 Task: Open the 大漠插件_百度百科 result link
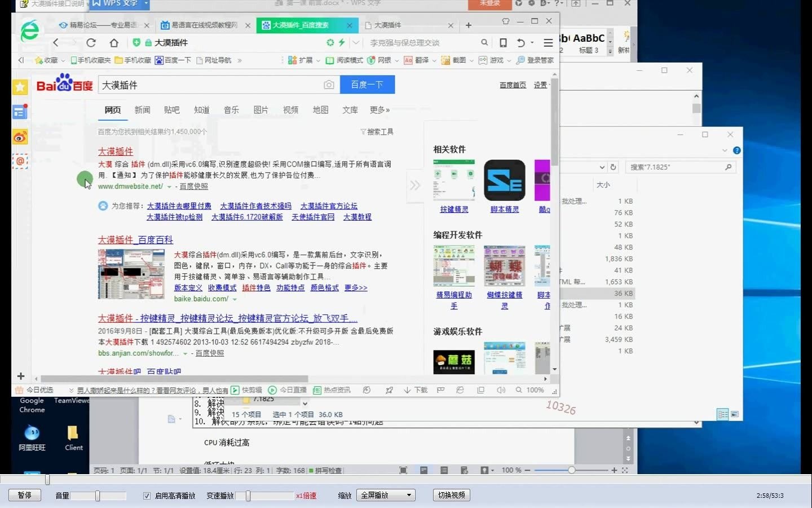[x=135, y=240]
